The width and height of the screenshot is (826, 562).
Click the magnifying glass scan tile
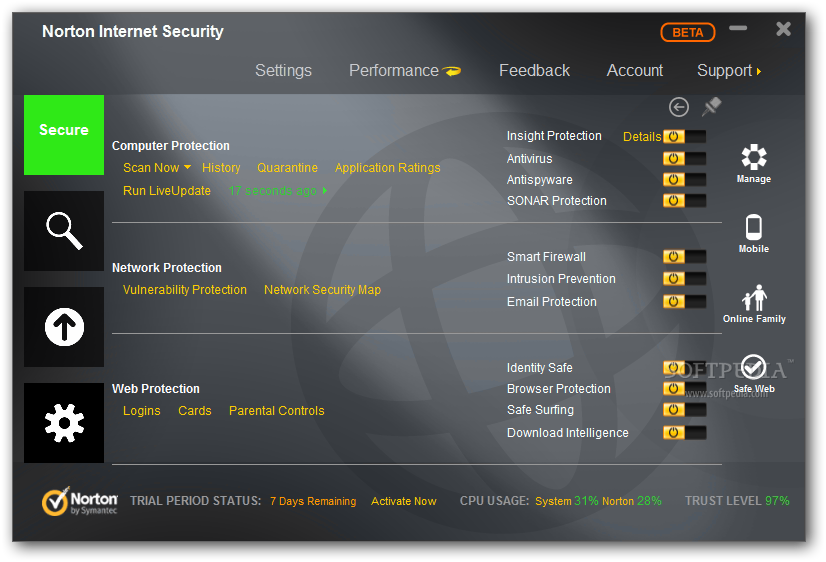click(x=64, y=231)
